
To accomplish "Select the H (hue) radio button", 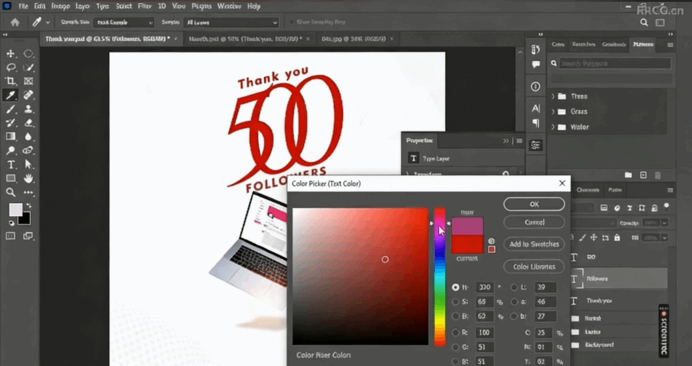I will (455, 287).
